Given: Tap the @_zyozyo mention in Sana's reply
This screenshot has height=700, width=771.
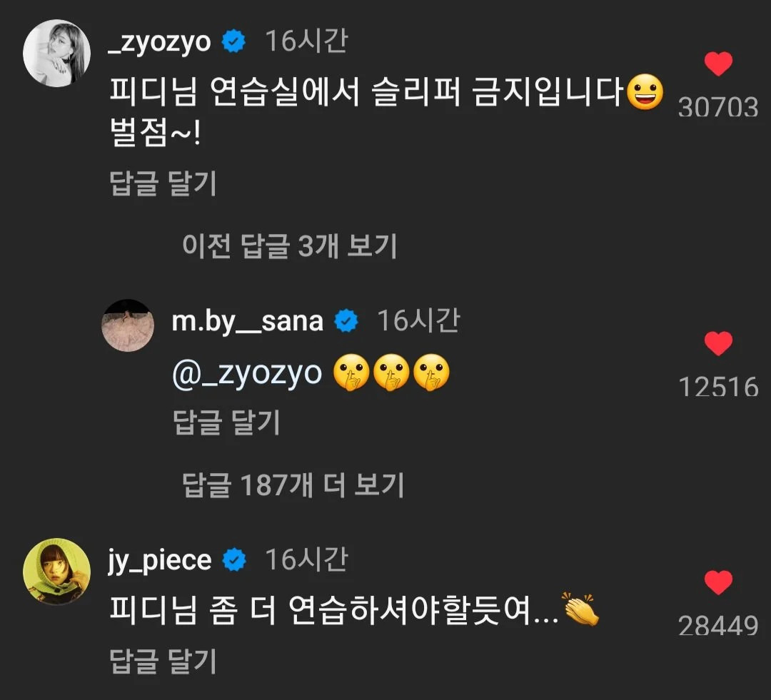Looking at the screenshot, I should click(247, 373).
